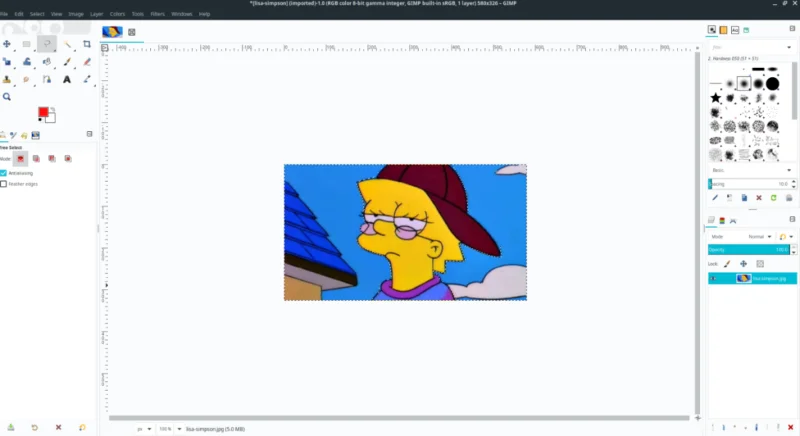The image size is (800, 436).
Task: Switch to Brushes tab in right dock
Action: pyautogui.click(x=712, y=30)
